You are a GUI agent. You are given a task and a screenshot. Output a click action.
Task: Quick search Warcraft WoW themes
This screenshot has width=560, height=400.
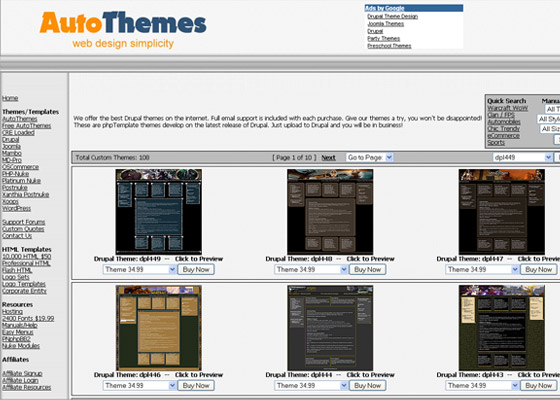pos(508,108)
